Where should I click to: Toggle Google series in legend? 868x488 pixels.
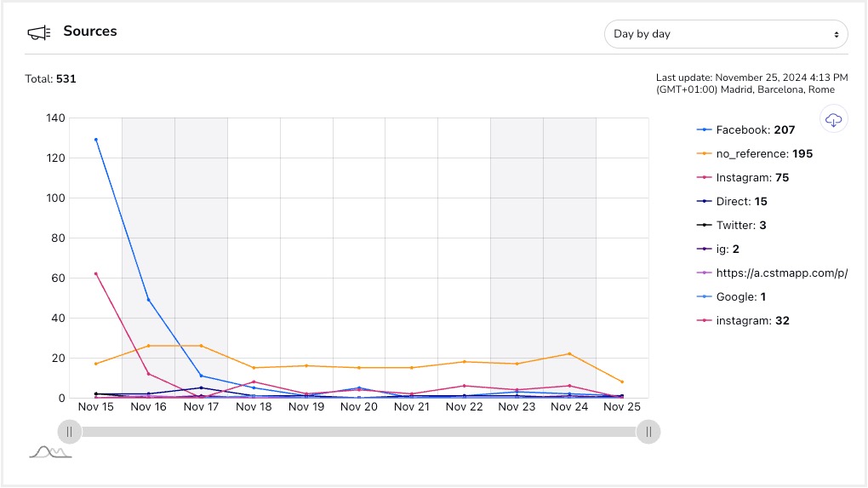(740, 297)
